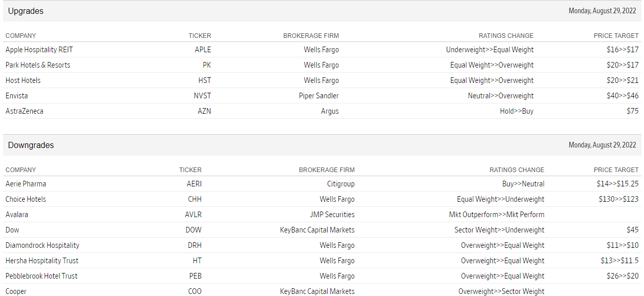The width and height of the screenshot is (644, 296).
Task: Open the Avalara company entry
Action: click(17, 215)
